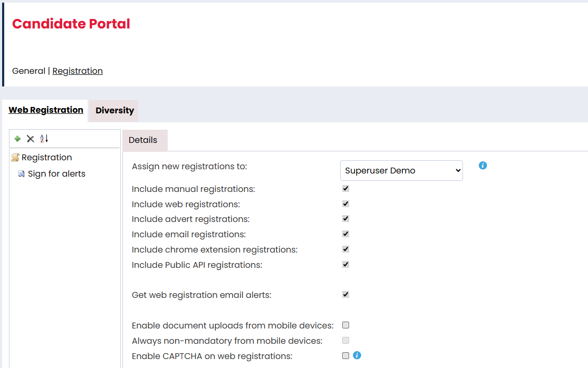Click the Registration scroll icon in tree
Image resolution: width=588 pixels, height=368 pixels.
click(15, 158)
